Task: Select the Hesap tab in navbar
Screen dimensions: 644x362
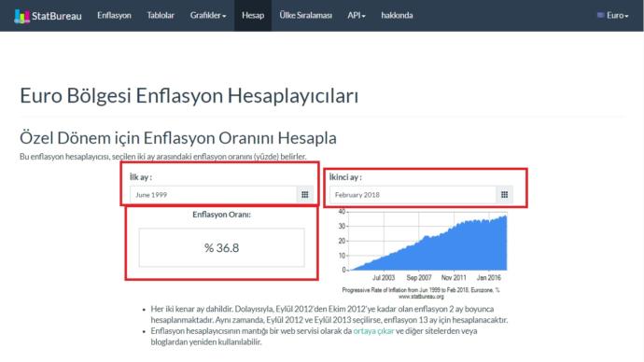Action: click(253, 15)
